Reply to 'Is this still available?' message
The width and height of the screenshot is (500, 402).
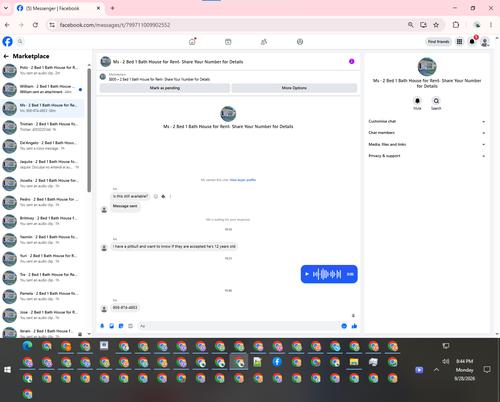(x=163, y=196)
